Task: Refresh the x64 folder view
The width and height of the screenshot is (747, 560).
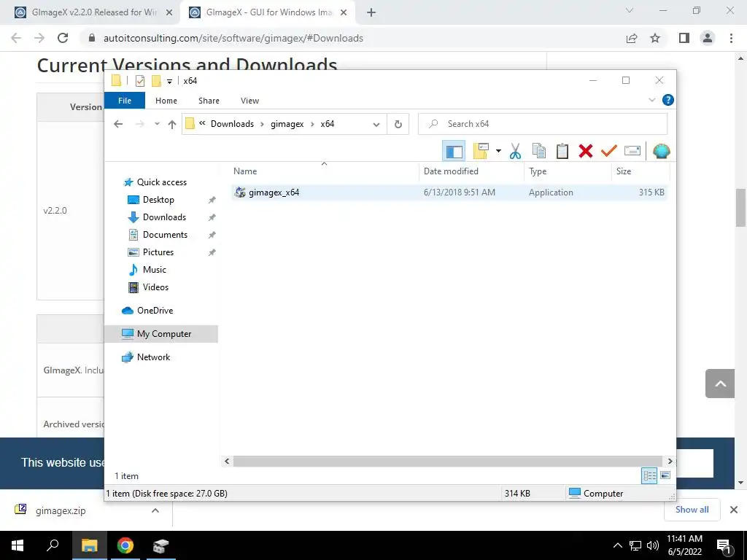Action: pos(398,124)
